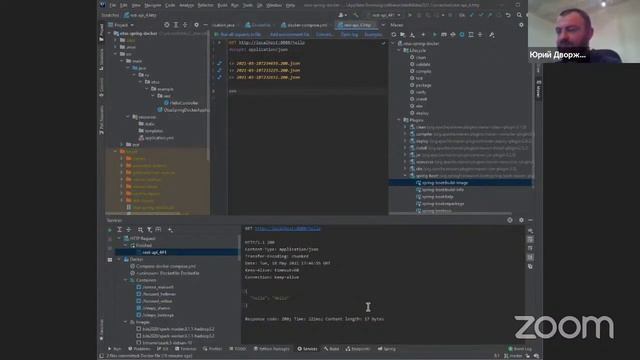Image resolution: width=640 pixels, height=360 pixels.
Task: Click Collapse All icon in Project panel
Action: pos(185,25)
